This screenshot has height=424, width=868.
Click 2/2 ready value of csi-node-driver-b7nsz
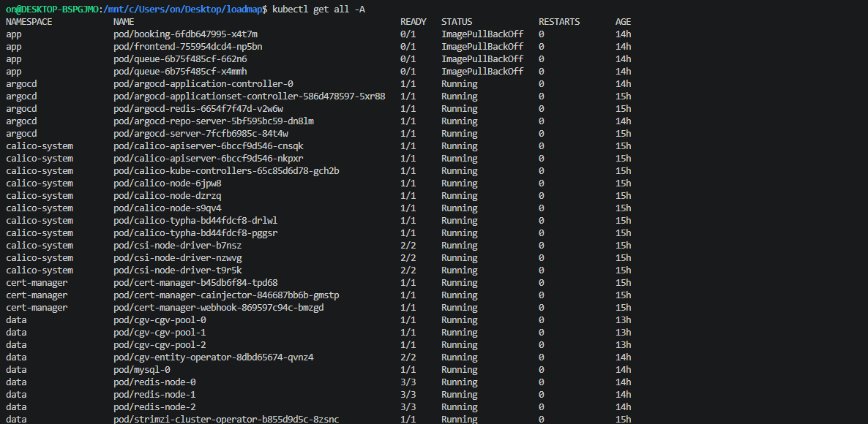point(408,246)
